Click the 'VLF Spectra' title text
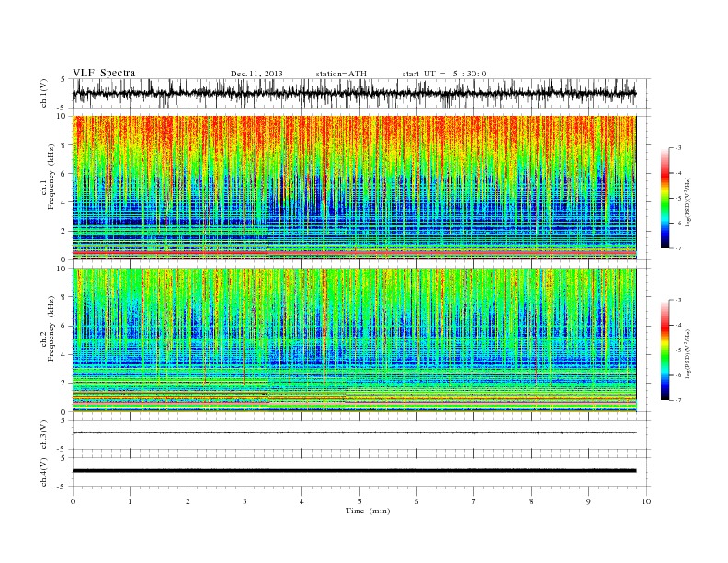 tap(104, 73)
